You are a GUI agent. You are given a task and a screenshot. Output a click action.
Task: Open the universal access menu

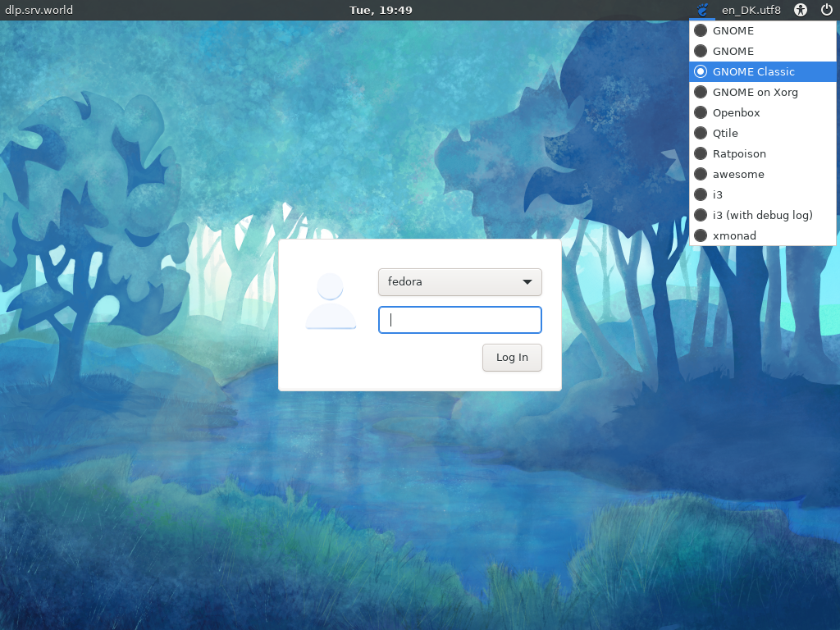click(800, 10)
